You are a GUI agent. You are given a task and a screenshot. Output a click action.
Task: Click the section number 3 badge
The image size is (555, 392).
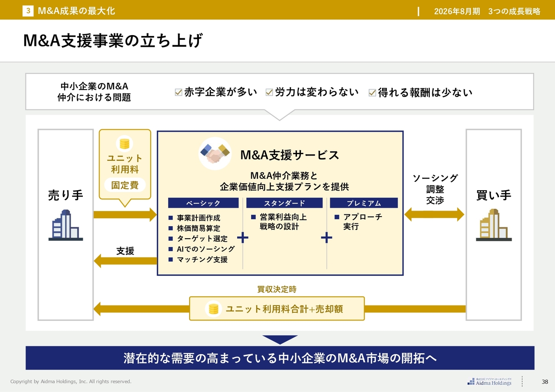(28, 11)
